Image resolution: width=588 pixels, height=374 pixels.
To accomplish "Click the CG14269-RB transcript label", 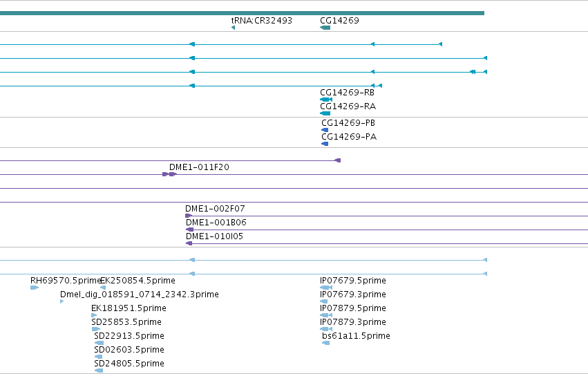I will pyautogui.click(x=347, y=93).
